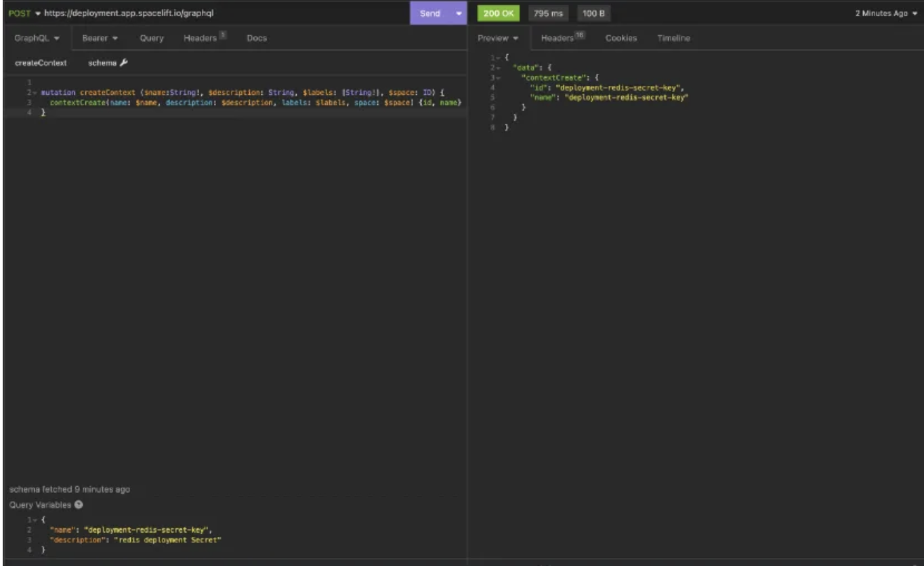Viewport: 924px width, 566px height.
Task: Open the GraphQL body type dropdown
Action: [x=37, y=38]
